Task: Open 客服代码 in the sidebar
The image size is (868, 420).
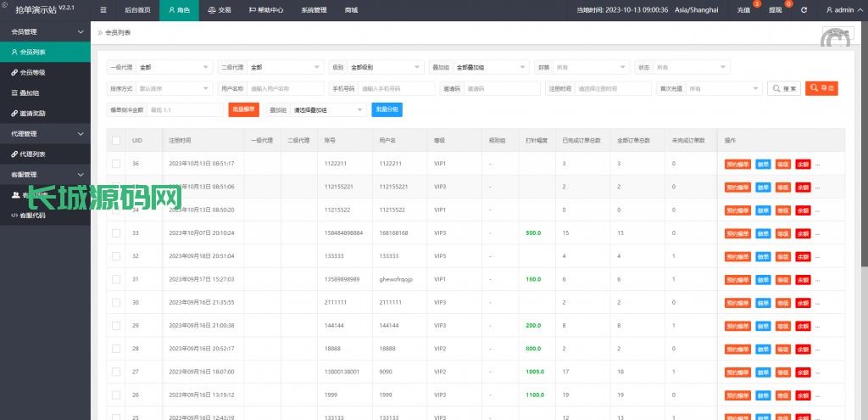Action: point(33,216)
